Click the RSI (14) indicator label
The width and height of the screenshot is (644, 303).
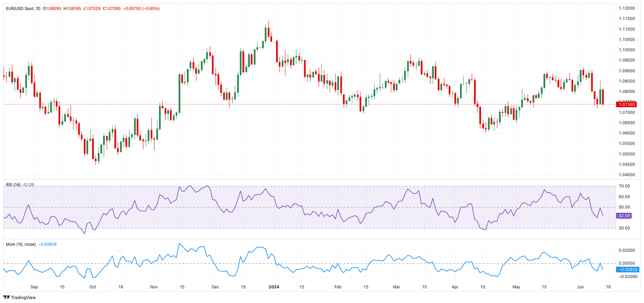pyautogui.click(x=13, y=185)
